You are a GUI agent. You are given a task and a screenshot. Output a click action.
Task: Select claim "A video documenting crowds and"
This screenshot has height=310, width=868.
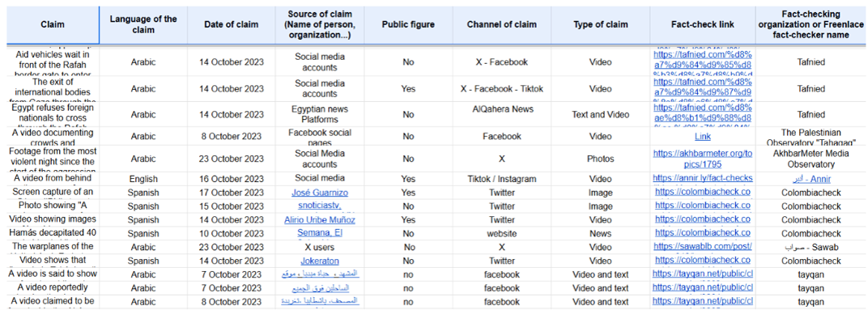53,136
